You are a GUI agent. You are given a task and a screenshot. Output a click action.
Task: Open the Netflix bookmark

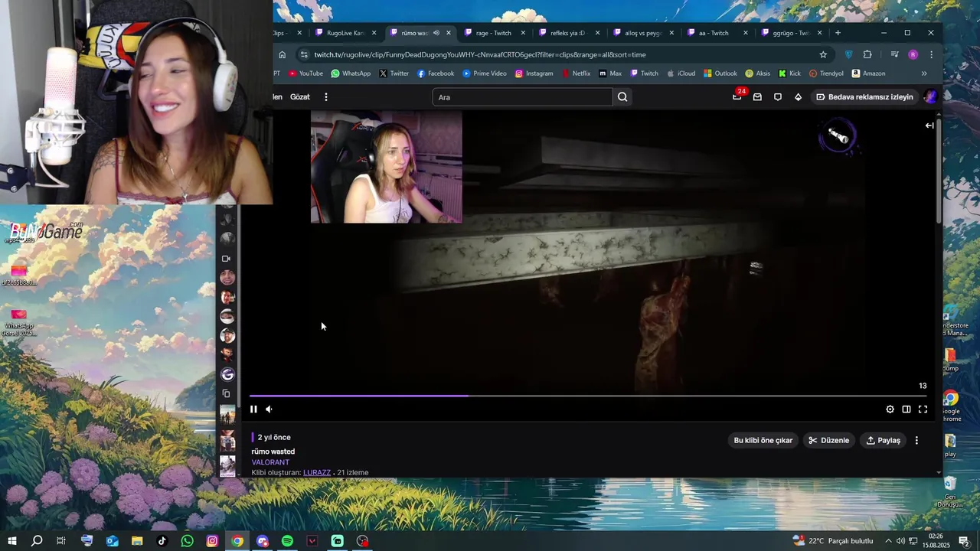[x=576, y=73]
